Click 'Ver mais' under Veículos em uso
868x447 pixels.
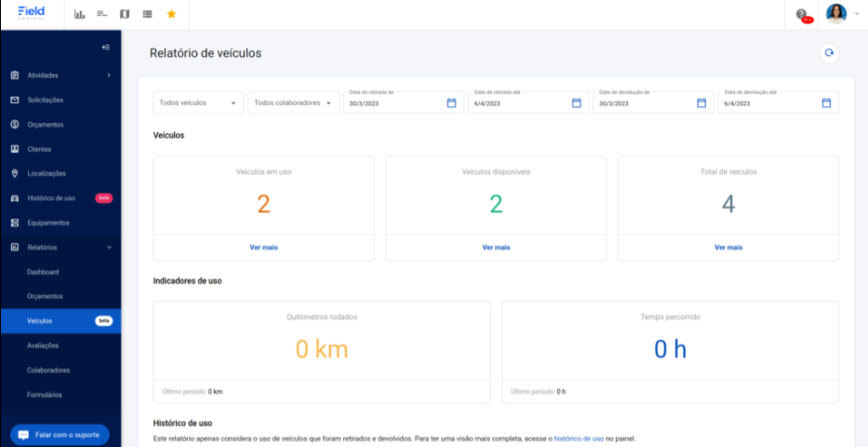coord(263,248)
